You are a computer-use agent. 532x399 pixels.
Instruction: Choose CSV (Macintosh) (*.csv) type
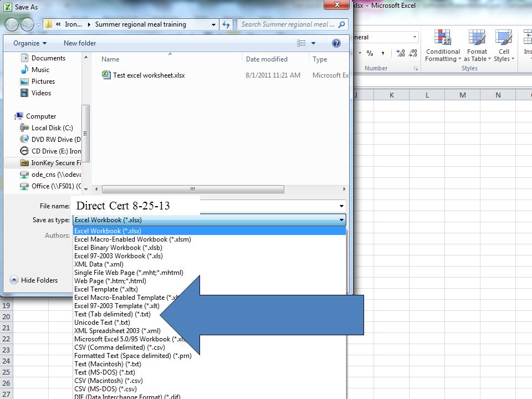click(x=209, y=381)
